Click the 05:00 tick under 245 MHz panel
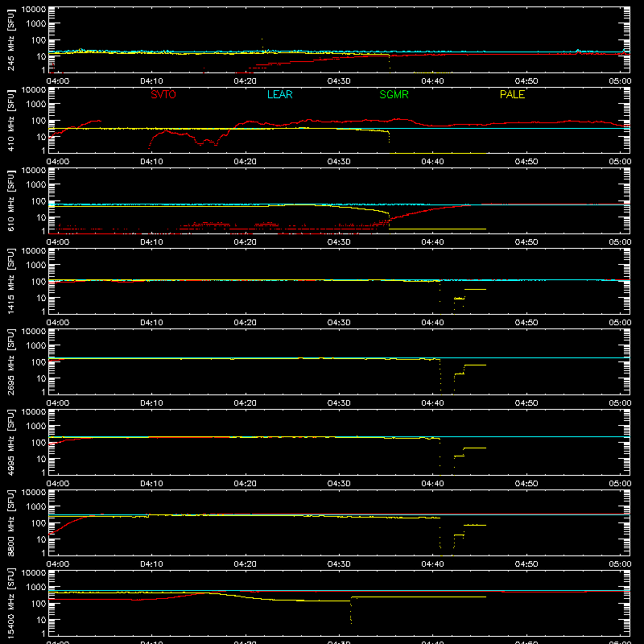The height and width of the screenshot is (644, 644). (x=620, y=81)
